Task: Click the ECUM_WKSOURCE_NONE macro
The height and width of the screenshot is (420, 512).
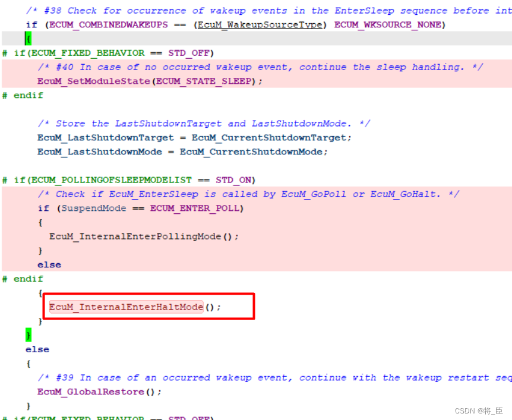Action: click(387, 25)
